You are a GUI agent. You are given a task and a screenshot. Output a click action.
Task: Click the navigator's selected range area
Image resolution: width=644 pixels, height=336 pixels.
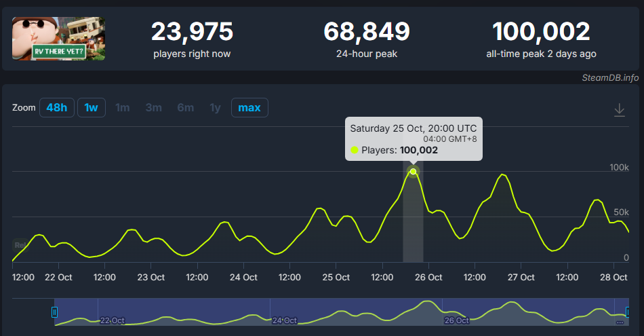(339, 311)
